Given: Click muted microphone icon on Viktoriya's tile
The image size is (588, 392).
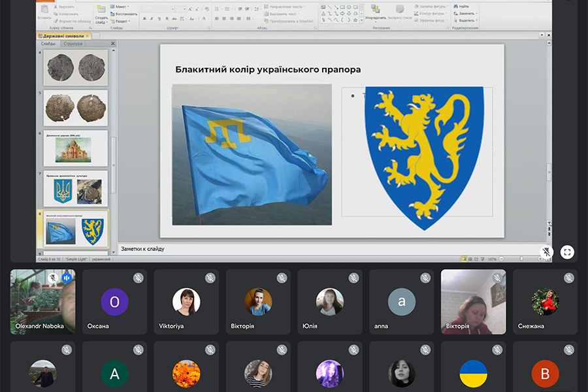Looking at the screenshot, I should (210, 278).
